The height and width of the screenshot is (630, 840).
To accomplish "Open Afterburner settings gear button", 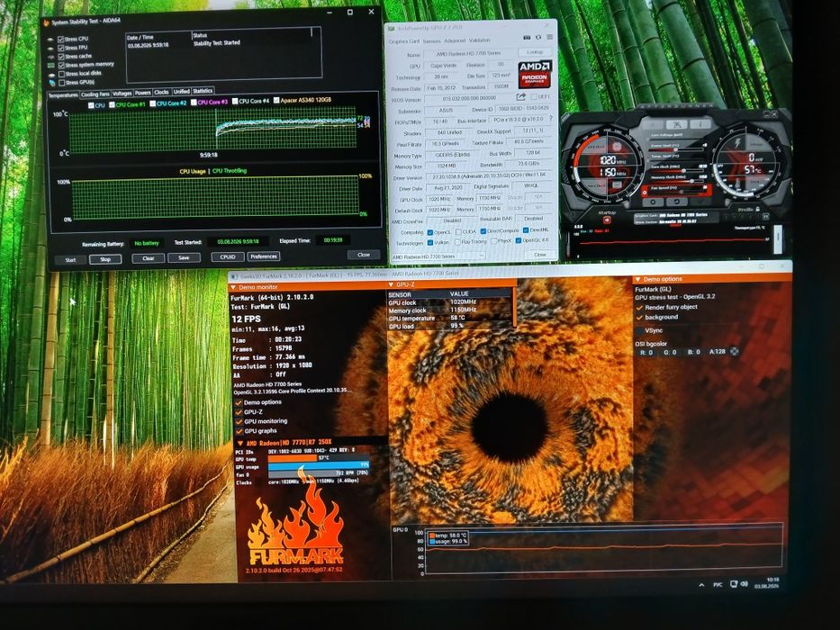I will pyautogui.click(x=653, y=202).
